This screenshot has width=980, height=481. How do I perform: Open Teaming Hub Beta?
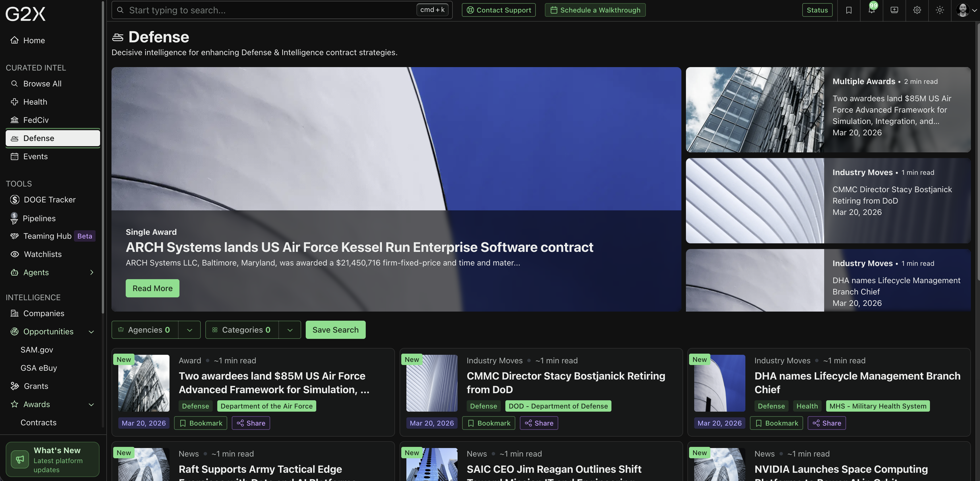click(53, 236)
